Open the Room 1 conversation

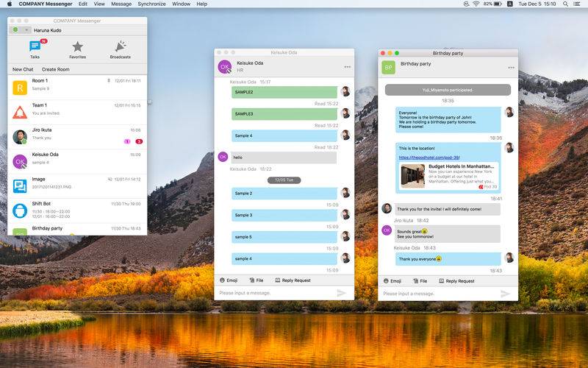coord(77,88)
